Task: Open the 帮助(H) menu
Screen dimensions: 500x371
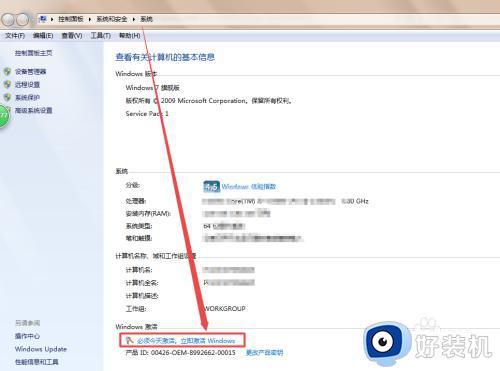Action: (x=130, y=36)
